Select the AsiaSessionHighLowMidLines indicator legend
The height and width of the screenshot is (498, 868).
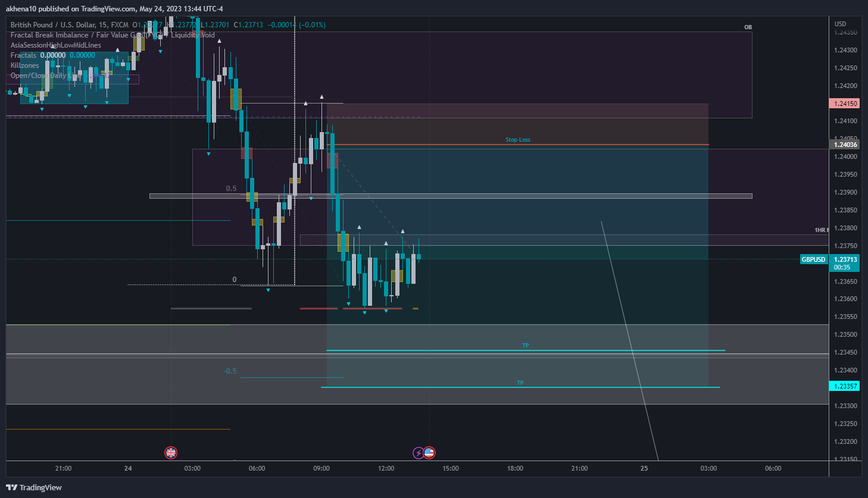click(x=56, y=45)
